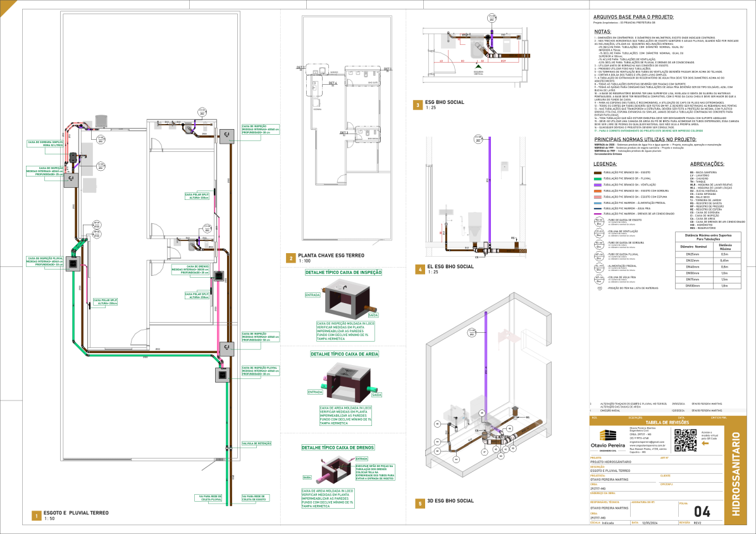This screenshot has height=534, width=756.
Task: Click the green Pluvial pipe legend swatch
Action: tap(598, 178)
